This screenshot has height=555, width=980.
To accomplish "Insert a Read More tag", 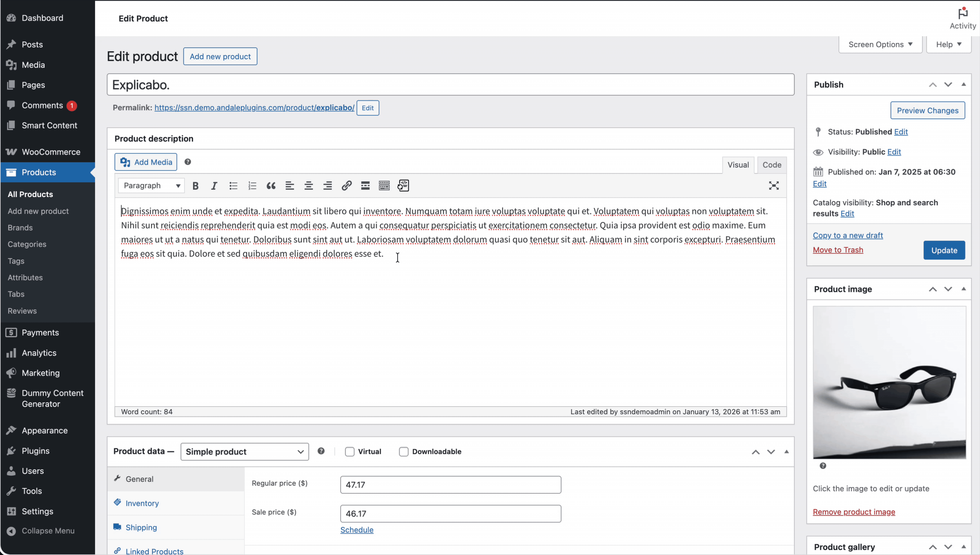I will (x=365, y=186).
